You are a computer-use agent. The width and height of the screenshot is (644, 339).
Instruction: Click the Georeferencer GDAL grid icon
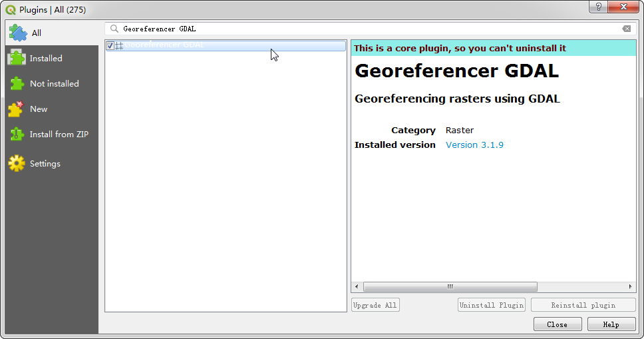[119, 46]
